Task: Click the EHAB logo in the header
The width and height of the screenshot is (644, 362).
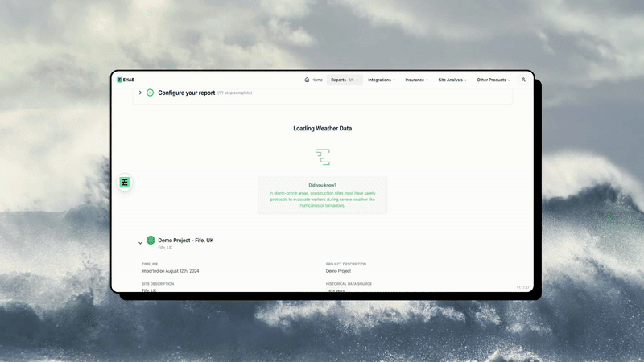Action: 126,80
